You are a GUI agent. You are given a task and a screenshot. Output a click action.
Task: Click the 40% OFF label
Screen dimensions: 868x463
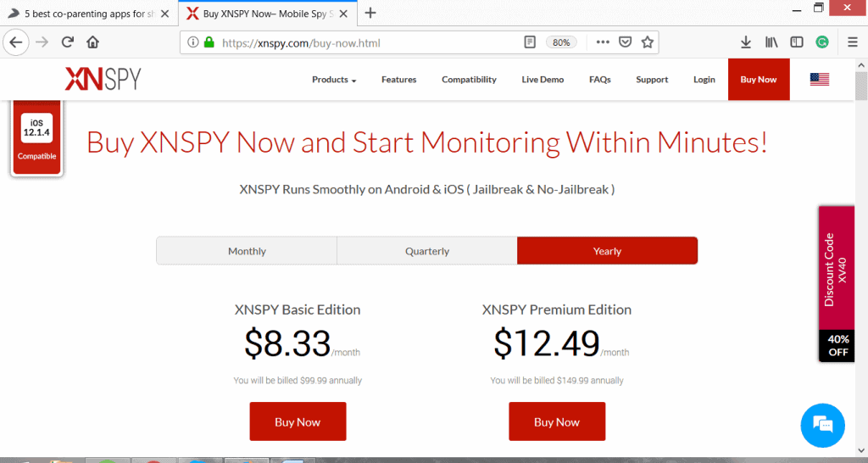837,346
